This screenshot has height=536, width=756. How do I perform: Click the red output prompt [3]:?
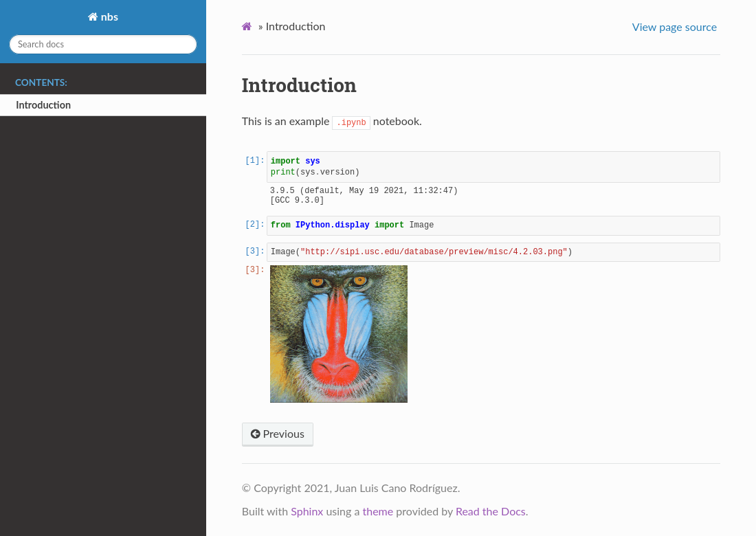[x=254, y=270]
